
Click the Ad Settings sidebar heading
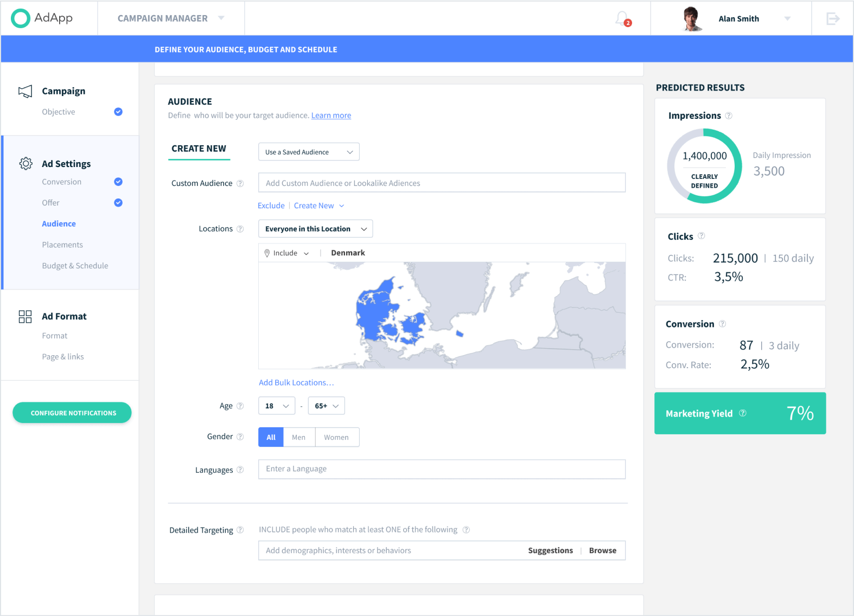(x=66, y=164)
